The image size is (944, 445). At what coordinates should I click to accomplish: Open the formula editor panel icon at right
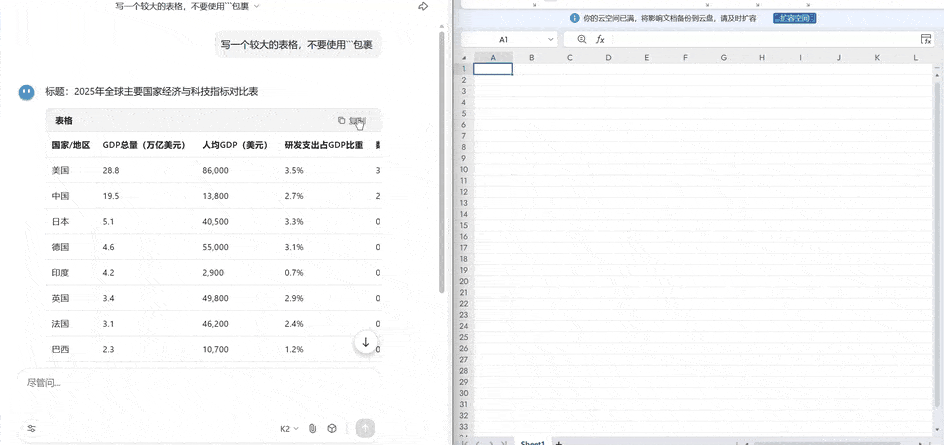coord(926,39)
